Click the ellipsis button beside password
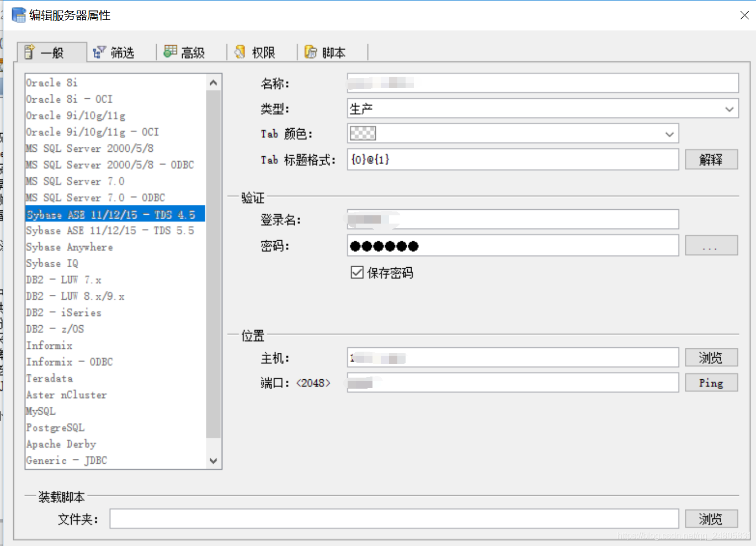Screen dimensions: 756x546 tap(711, 246)
